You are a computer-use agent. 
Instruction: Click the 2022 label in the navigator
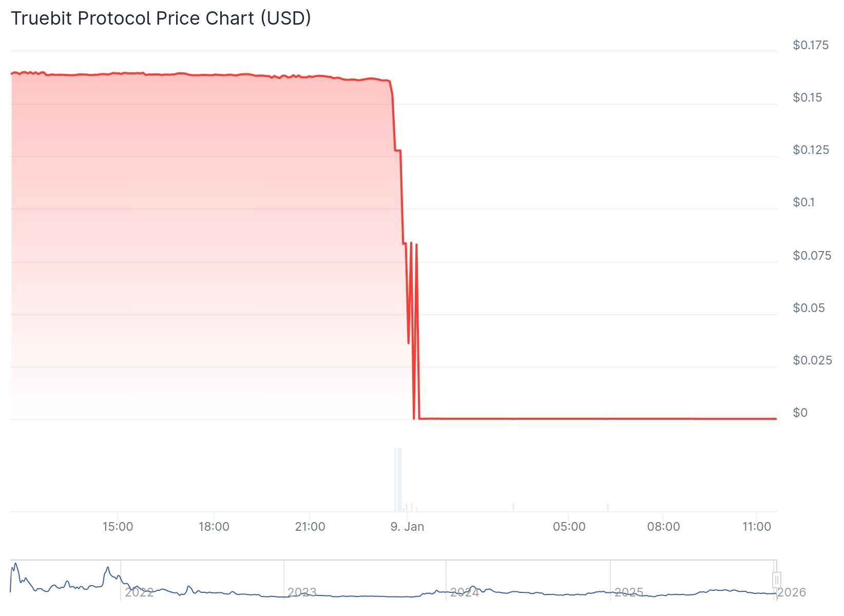pyautogui.click(x=139, y=592)
